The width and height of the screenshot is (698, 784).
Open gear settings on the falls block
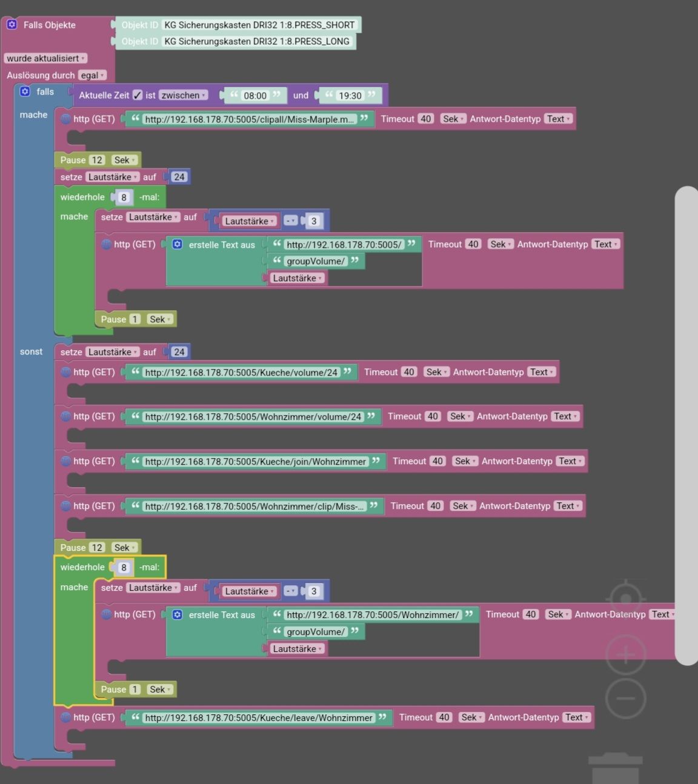[25, 91]
